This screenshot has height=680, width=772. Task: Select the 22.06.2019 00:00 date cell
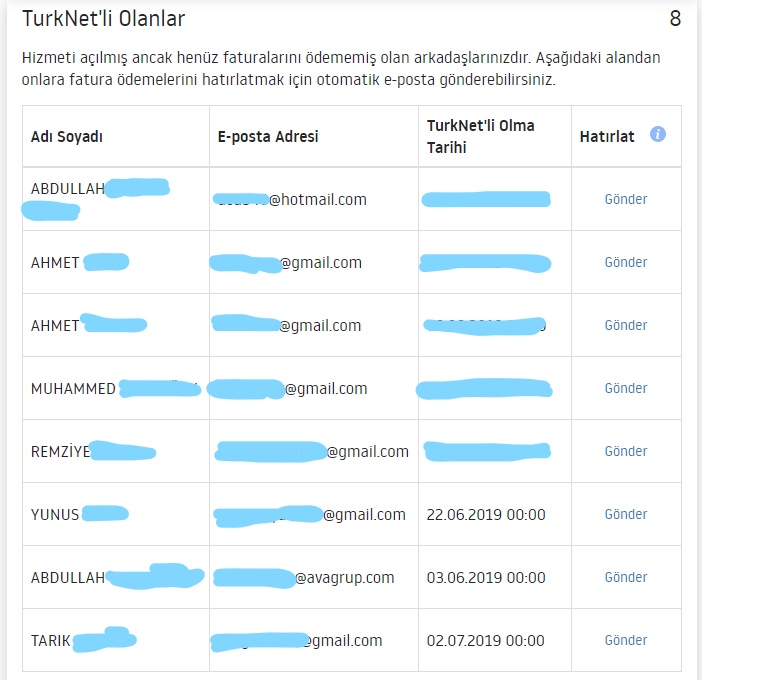486,515
